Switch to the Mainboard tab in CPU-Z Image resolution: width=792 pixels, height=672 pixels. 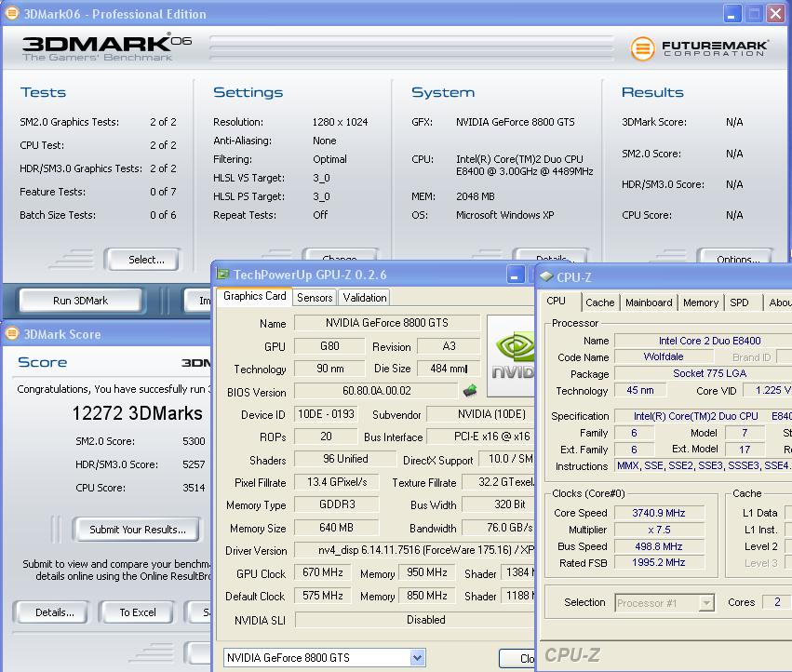coord(649,302)
